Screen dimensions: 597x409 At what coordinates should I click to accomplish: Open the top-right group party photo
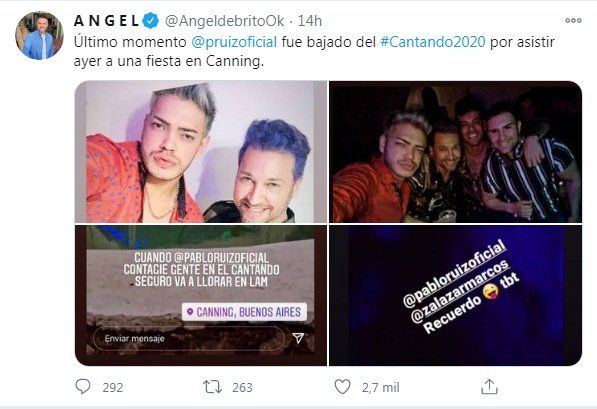(455, 152)
